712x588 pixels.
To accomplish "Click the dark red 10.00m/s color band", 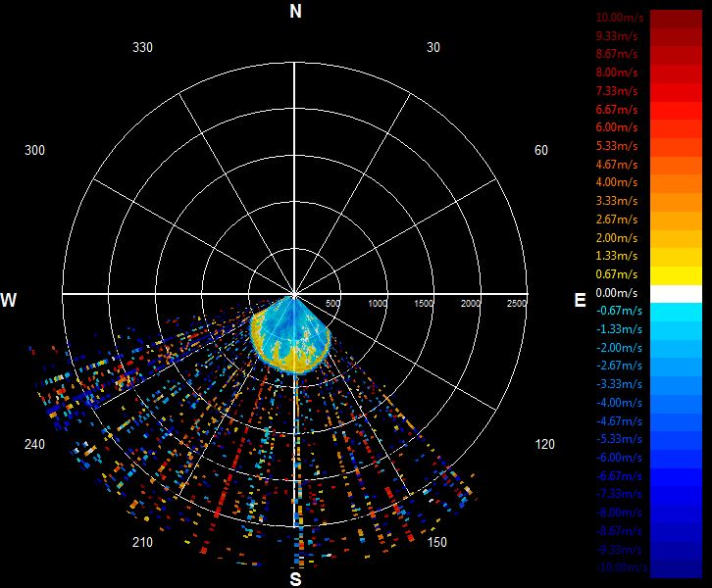I will pos(676,20).
